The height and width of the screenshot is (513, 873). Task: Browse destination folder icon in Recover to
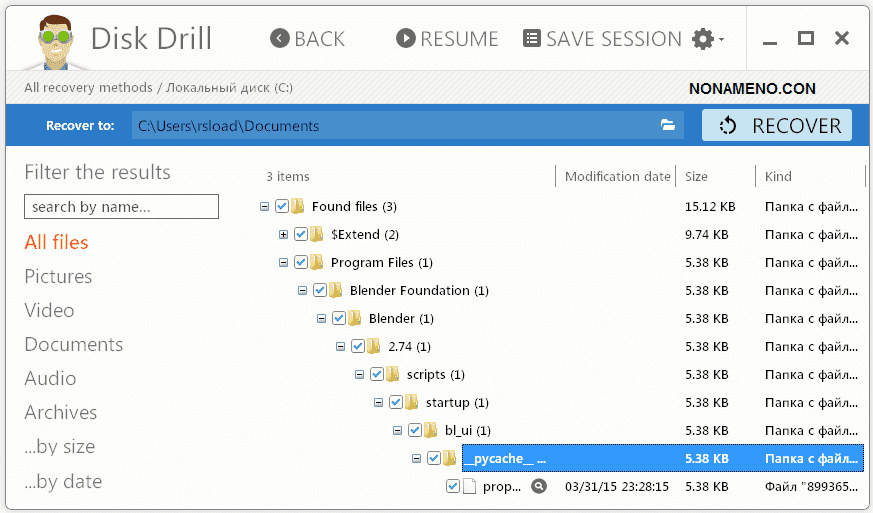point(668,126)
